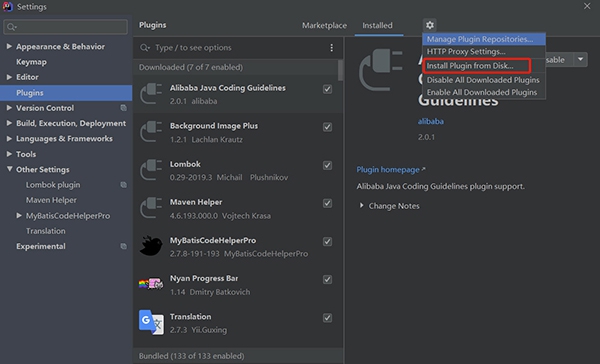
Task: Click the magnifier icon in plugin search
Action: point(145,47)
